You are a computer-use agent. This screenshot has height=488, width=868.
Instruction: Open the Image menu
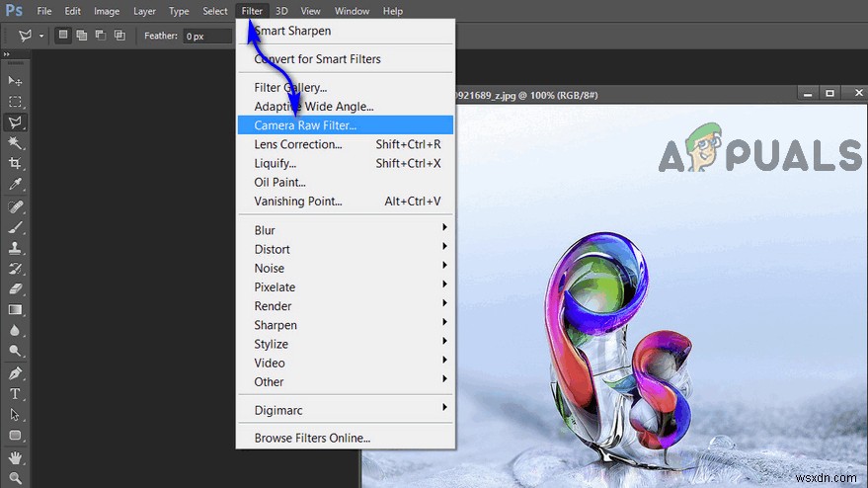[x=107, y=11]
